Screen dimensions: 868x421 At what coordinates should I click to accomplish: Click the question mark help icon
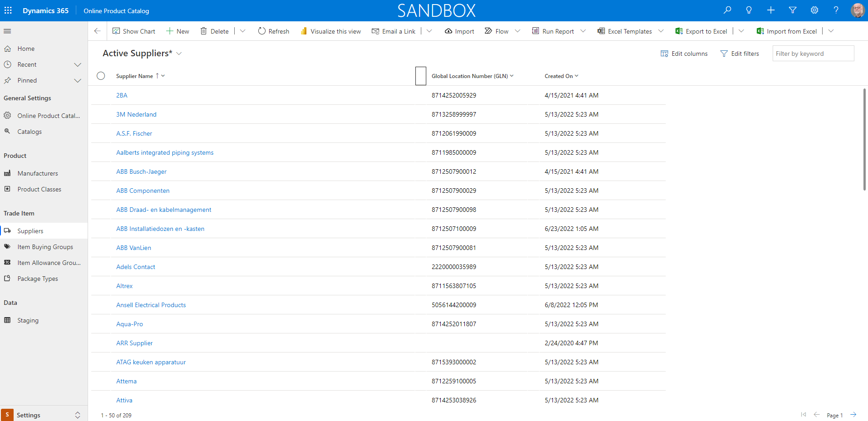tap(836, 10)
